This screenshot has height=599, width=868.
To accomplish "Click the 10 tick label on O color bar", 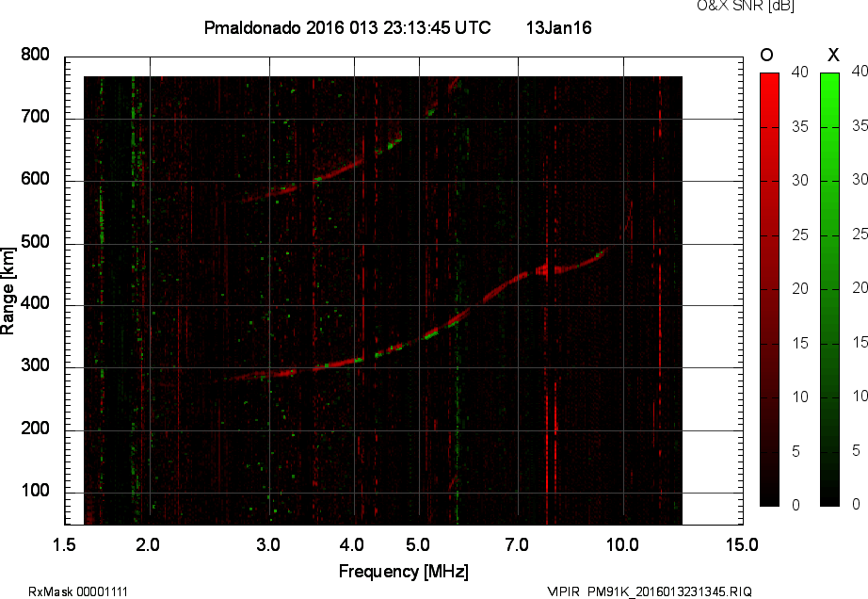I will 800,397.
